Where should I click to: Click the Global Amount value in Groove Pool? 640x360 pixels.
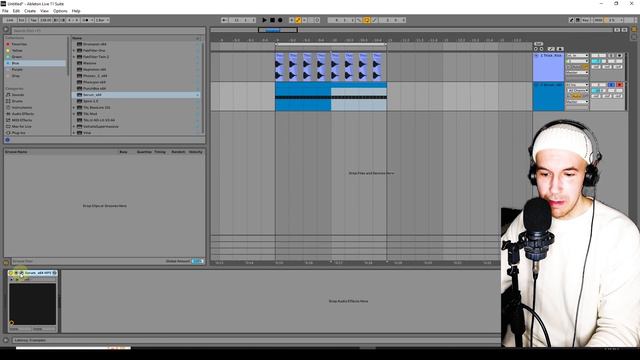(198, 261)
